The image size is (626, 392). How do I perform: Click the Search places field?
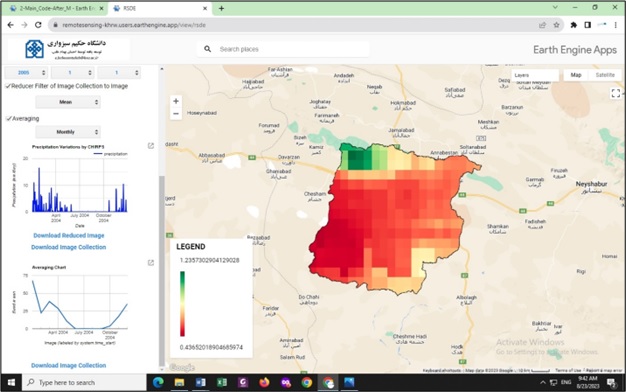coord(283,49)
